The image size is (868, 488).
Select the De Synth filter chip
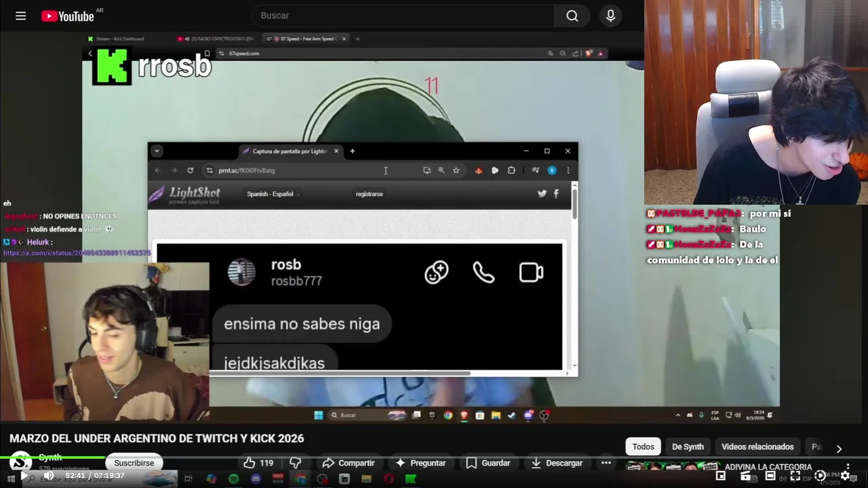(688, 447)
